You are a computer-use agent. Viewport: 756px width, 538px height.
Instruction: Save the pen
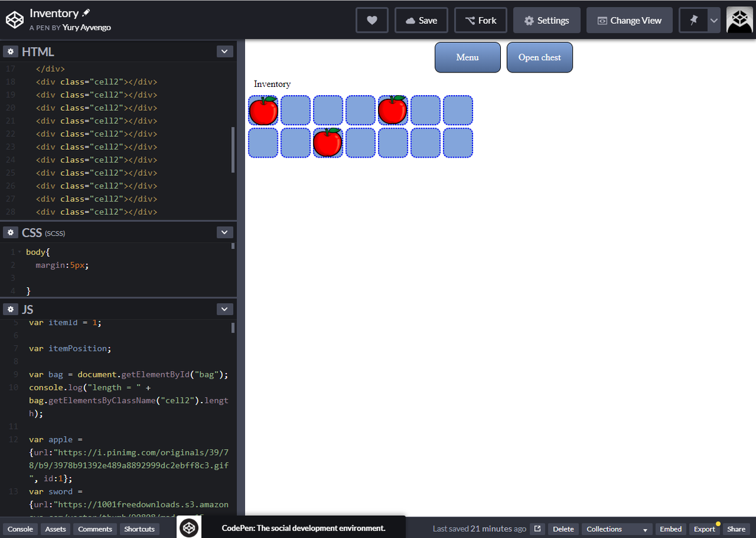(421, 20)
